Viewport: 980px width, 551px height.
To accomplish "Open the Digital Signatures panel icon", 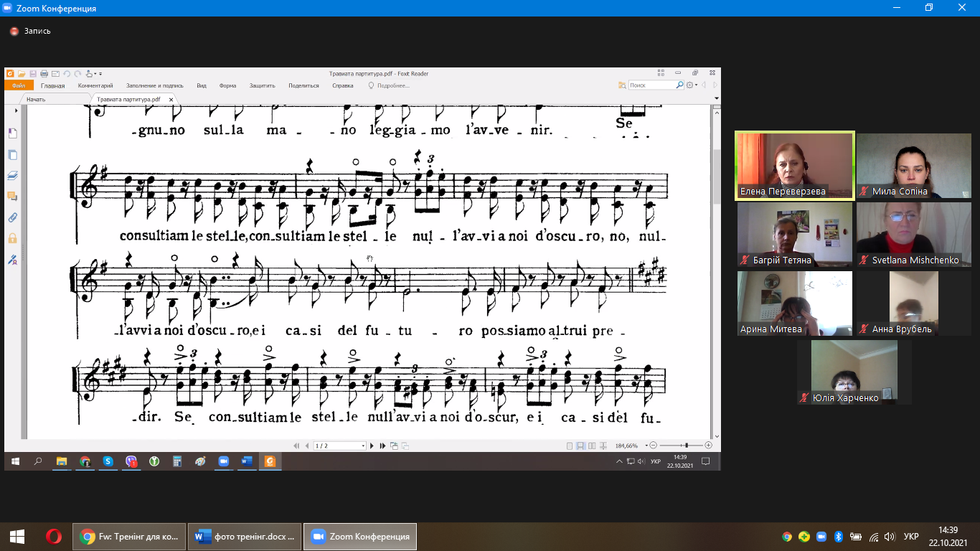I will tap(12, 260).
